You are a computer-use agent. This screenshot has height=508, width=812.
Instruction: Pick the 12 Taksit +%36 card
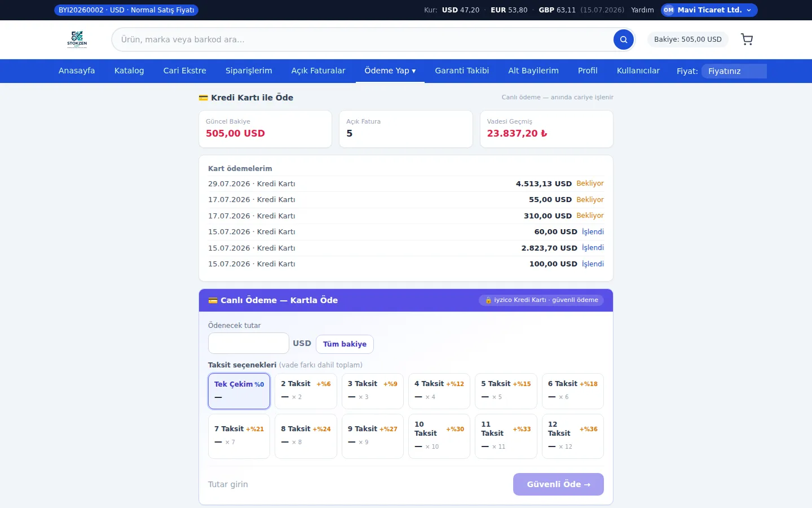(573, 436)
